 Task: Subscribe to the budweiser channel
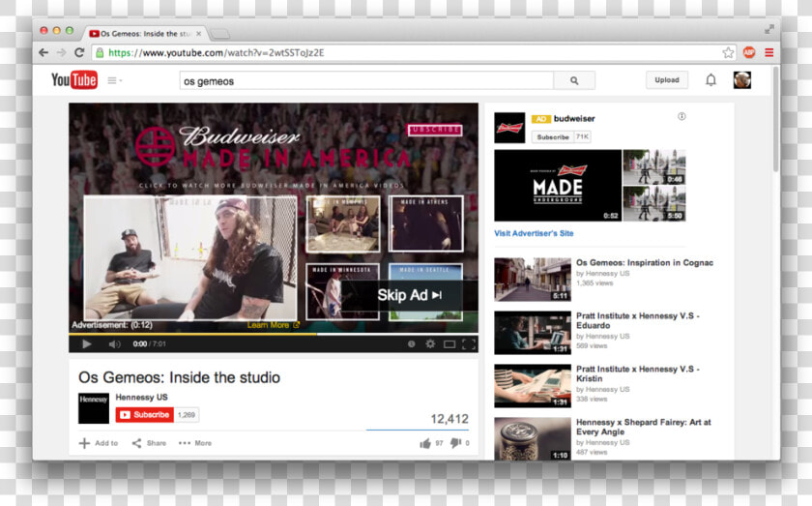pos(553,136)
